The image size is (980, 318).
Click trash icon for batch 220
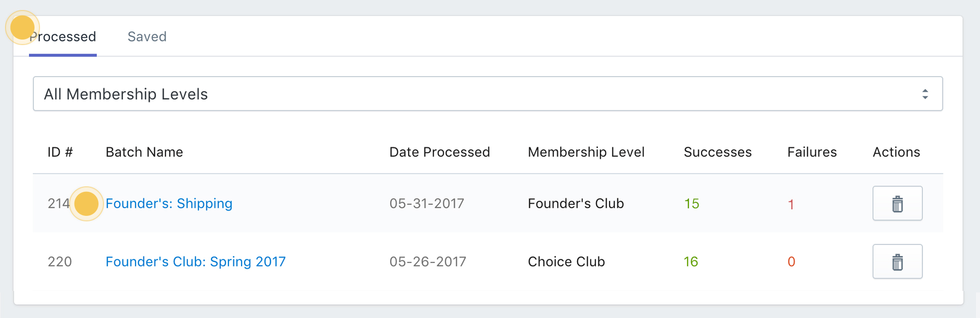(897, 261)
